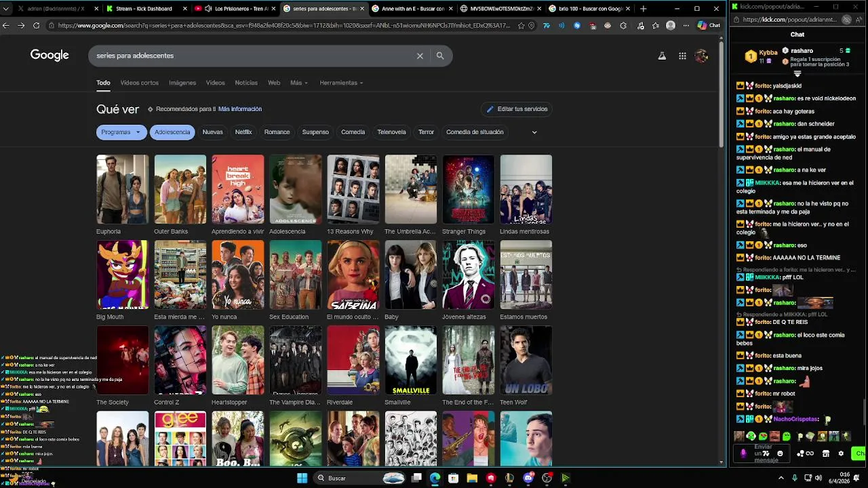The width and height of the screenshot is (868, 488).
Task: Open File Explorer from the taskbar
Action: [472, 478]
